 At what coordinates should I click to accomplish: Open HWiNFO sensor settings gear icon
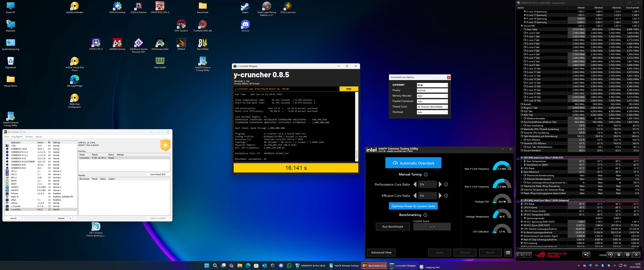[x=628, y=255]
